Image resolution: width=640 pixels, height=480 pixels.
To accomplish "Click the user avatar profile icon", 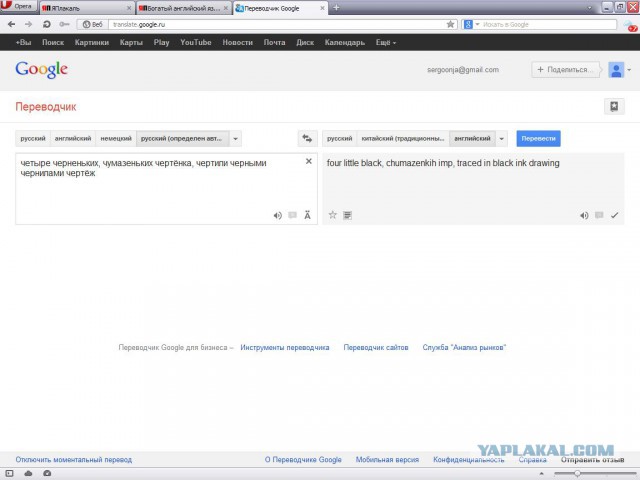I will [x=616, y=70].
